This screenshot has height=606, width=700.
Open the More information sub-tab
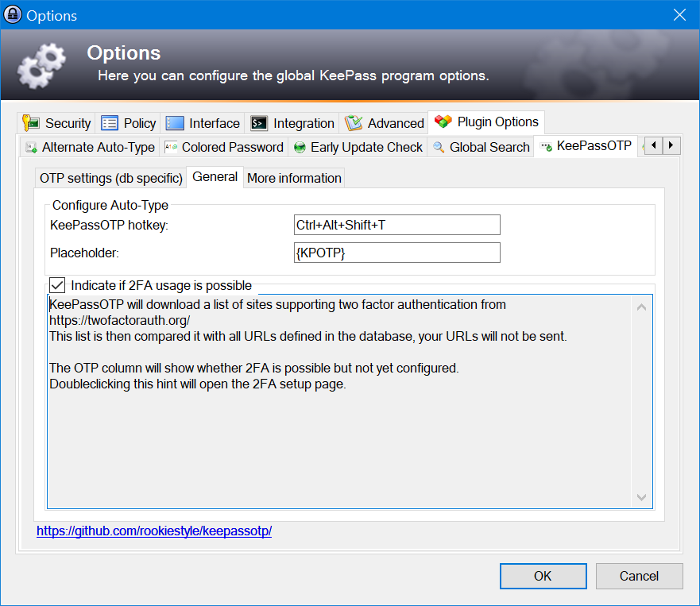[x=294, y=178]
